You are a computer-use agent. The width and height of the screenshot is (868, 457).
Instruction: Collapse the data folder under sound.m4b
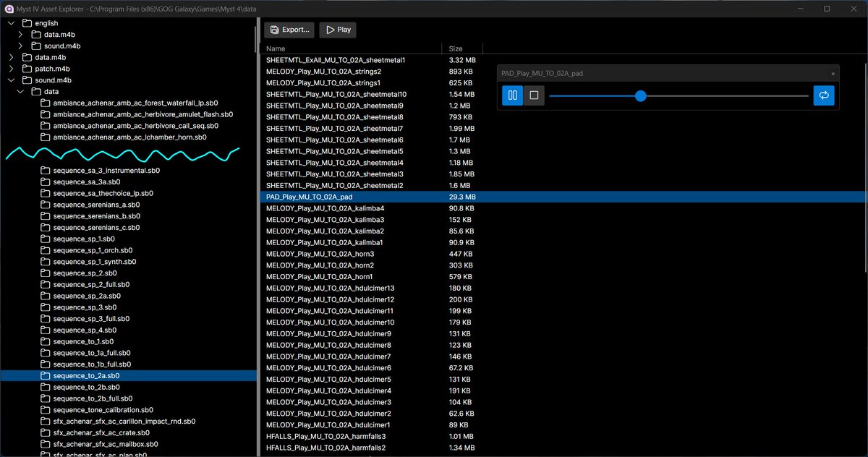(20, 92)
